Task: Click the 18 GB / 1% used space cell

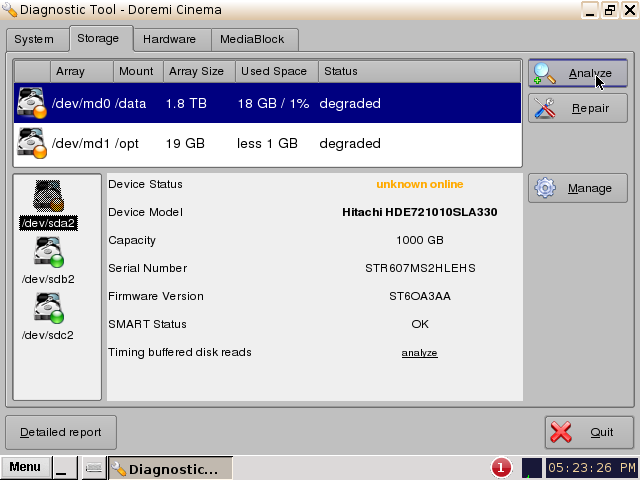Action: coord(273,103)
